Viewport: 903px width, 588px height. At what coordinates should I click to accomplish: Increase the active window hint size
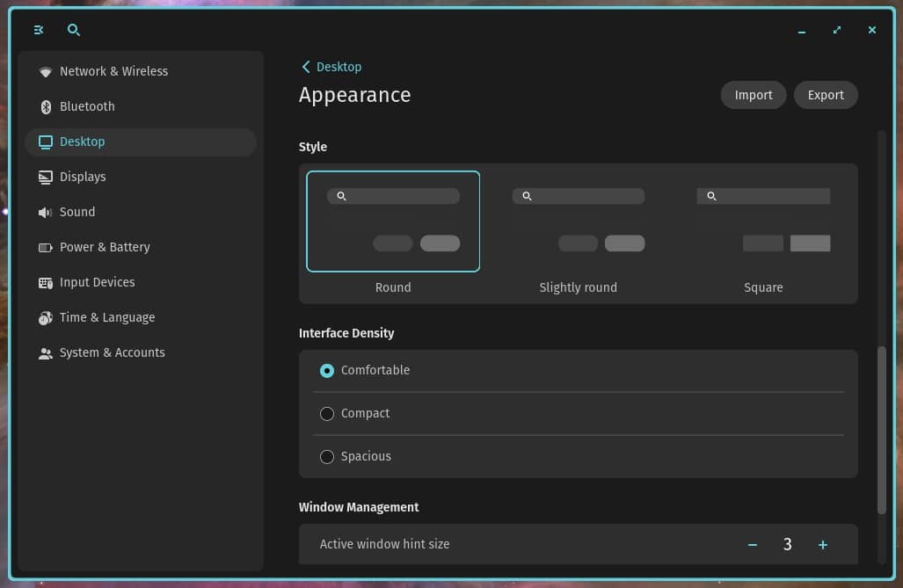823,544
